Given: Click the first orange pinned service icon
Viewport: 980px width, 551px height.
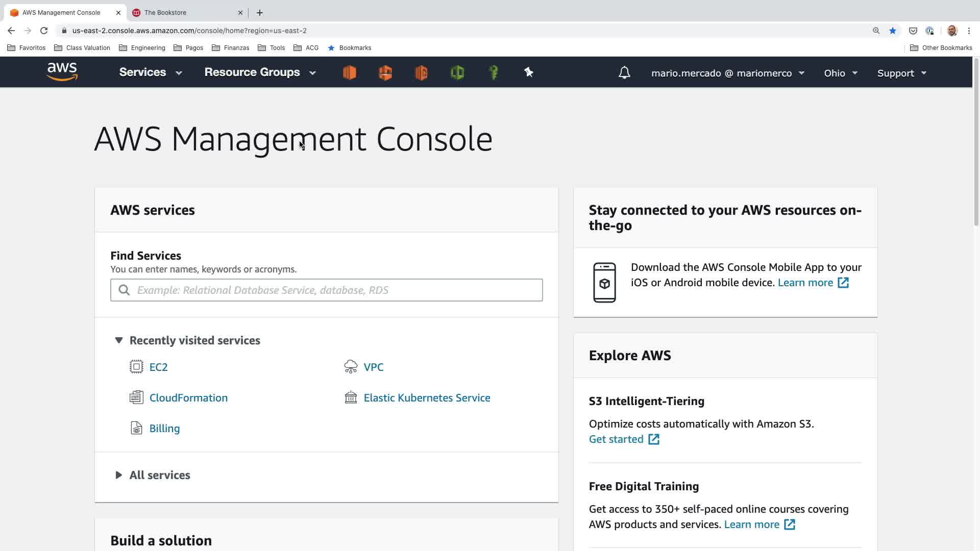Looking at the screenshot, I should tap(350, 72).
